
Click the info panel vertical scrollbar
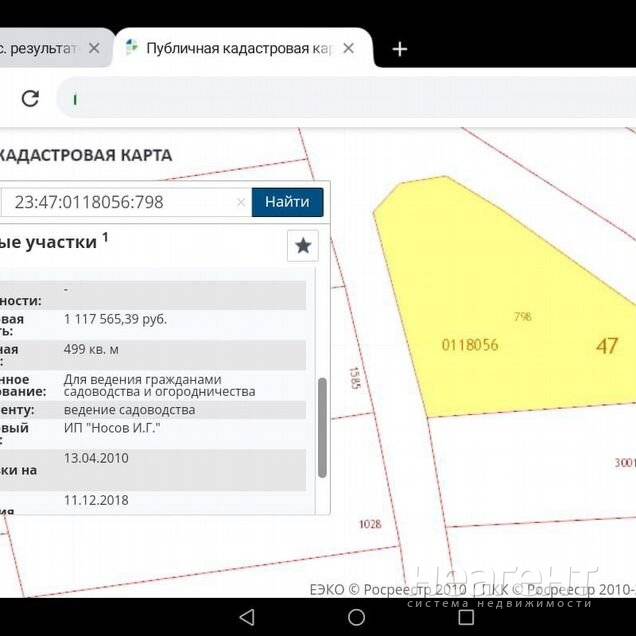(322, 428)
